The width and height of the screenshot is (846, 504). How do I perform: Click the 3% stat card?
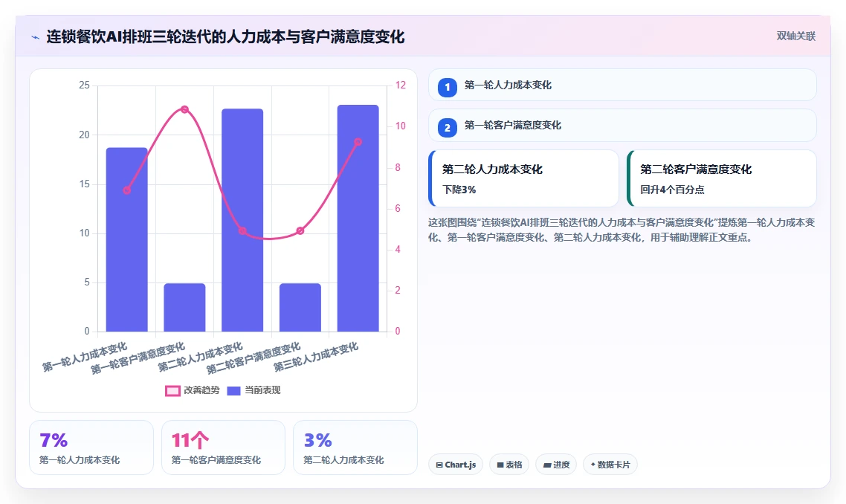(355, 448)
